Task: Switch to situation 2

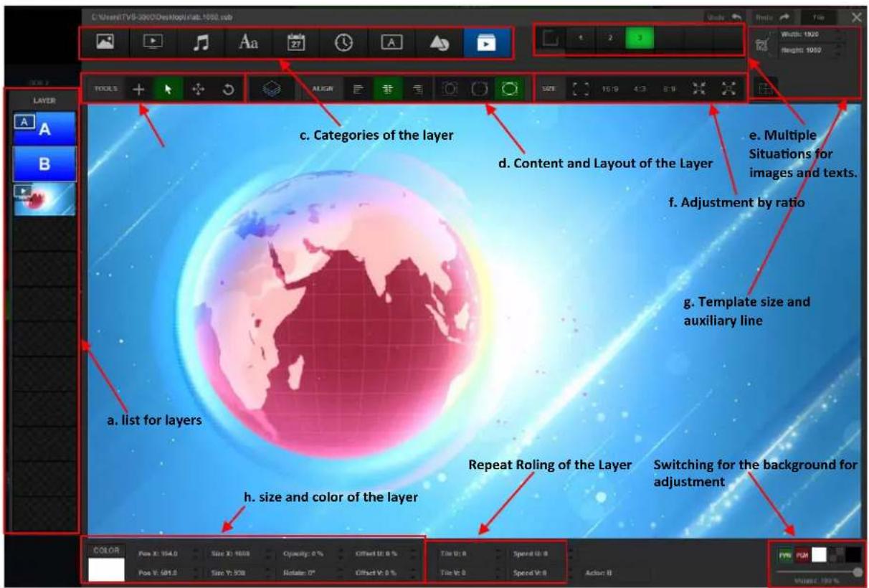Action: 609,37
